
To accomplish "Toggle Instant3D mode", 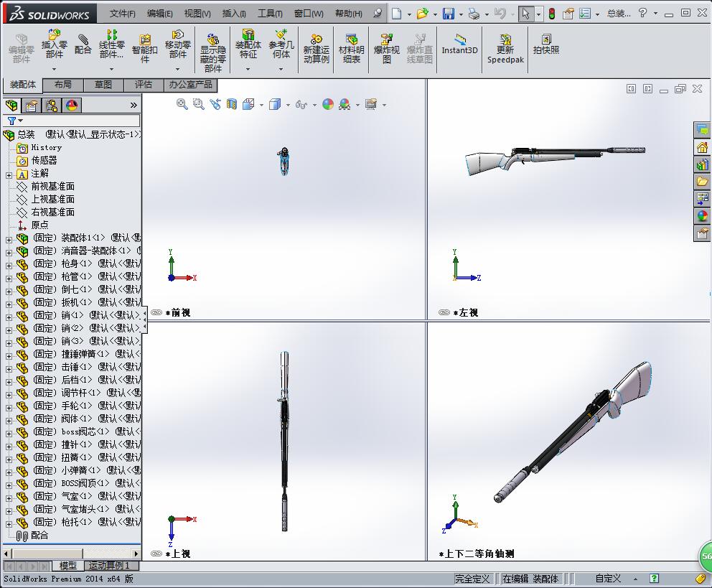I will [459, 45].
